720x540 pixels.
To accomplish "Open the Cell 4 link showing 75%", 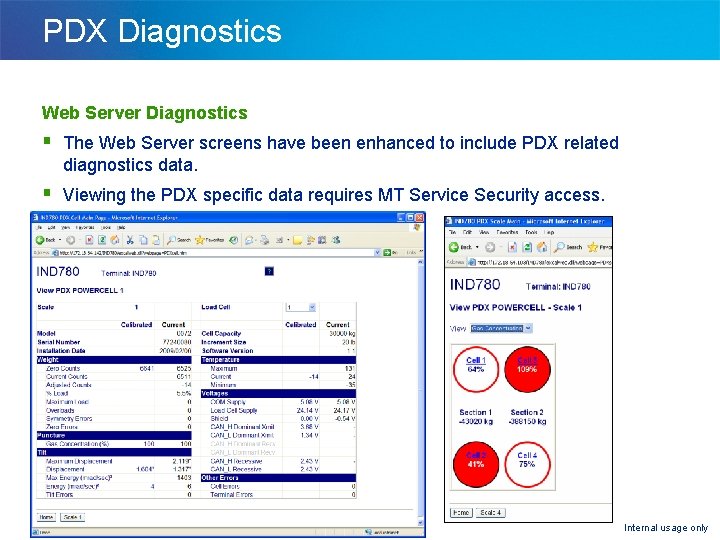I will (x=527, y=456).
